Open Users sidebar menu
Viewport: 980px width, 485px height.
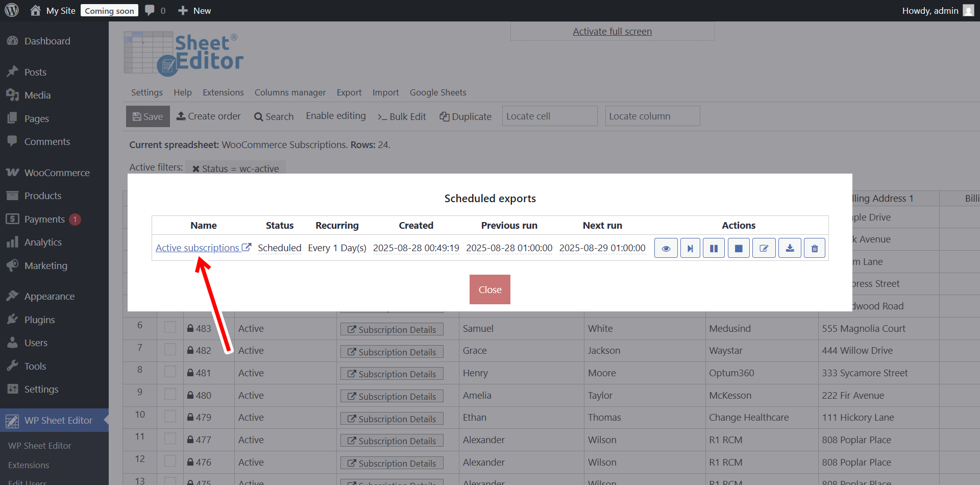(36, 343)
